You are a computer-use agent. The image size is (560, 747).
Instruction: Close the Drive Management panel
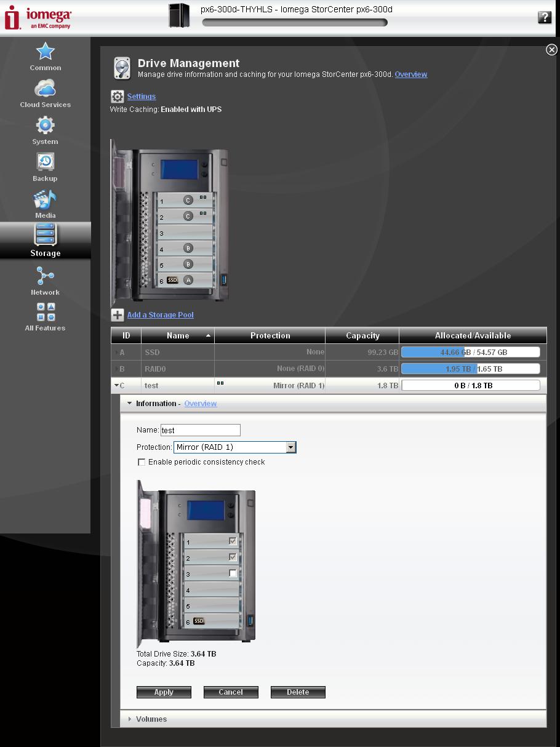point(551,50)
